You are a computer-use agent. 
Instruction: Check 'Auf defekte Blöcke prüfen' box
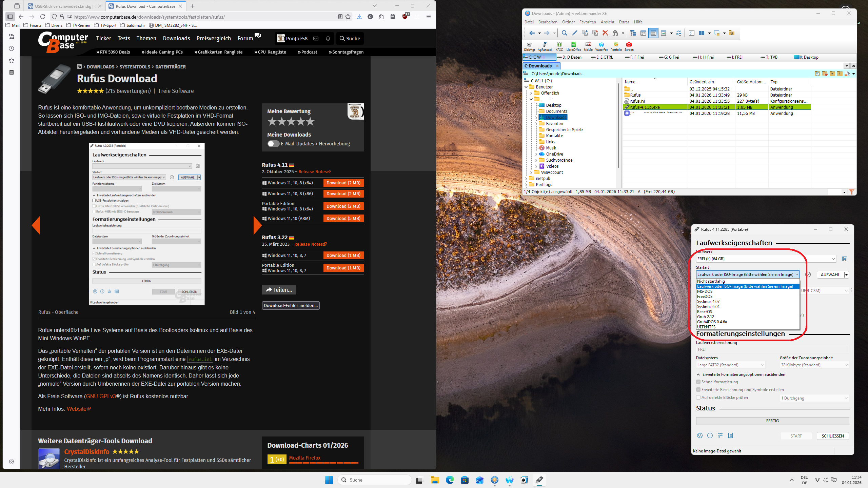pos(698,398)
